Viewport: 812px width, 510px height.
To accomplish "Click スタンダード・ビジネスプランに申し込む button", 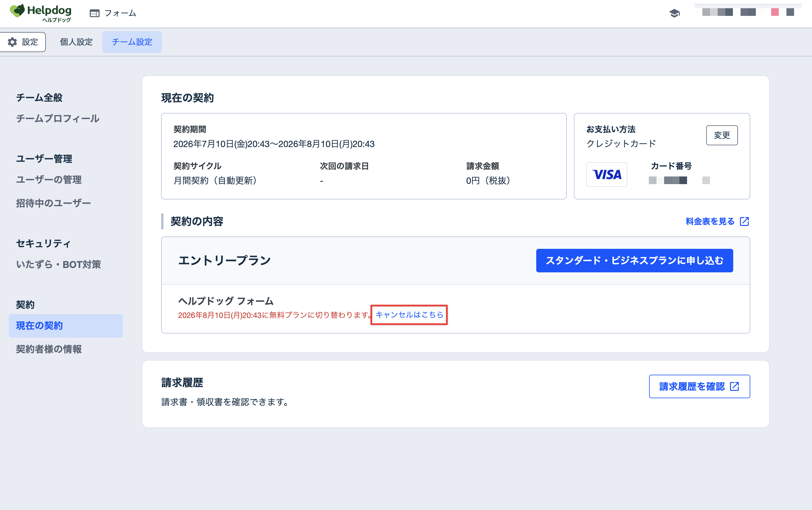I will pos(634,260).
